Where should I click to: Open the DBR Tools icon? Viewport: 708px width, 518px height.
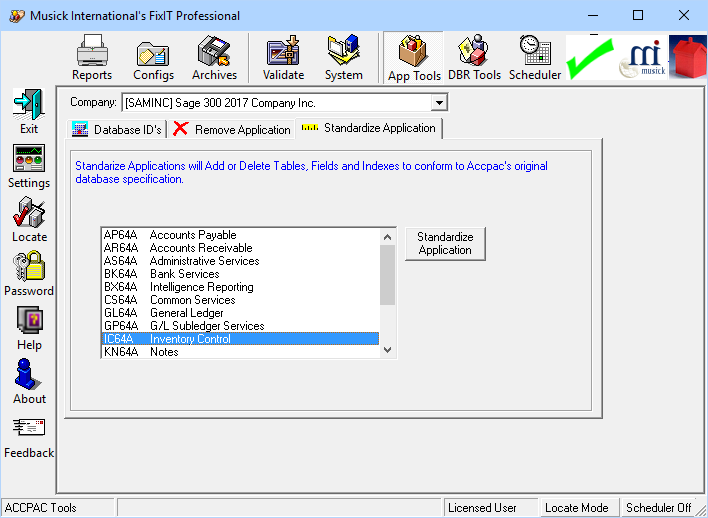click(474, 57)
